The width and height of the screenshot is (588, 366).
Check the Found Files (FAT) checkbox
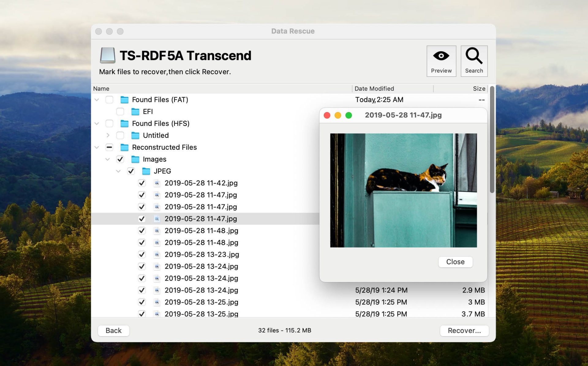(109, 100)
